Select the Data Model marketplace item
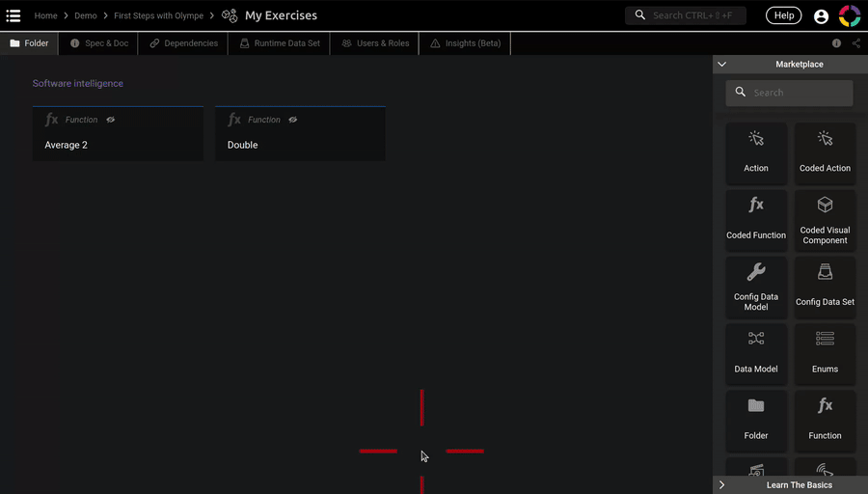The width and height of the screenshot is (868, 494). pos(756,353)
